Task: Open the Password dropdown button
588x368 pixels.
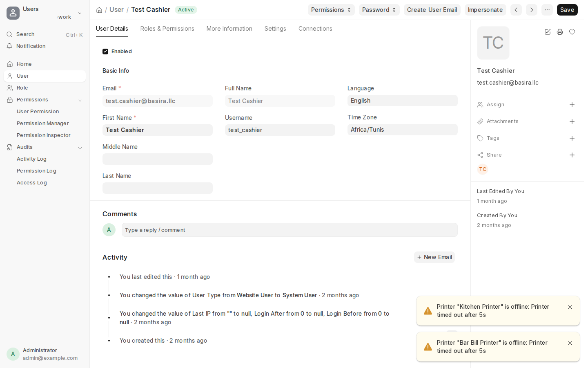Action: click(x=379, y=10)
